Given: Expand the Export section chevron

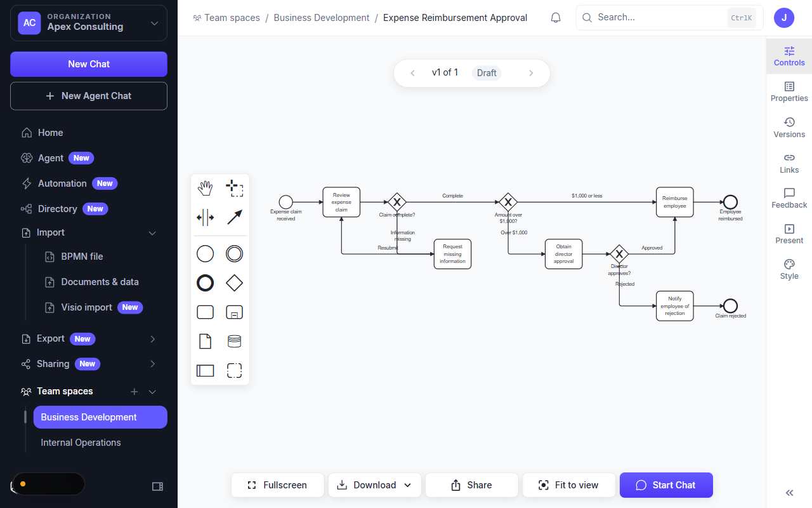Looking at the screenshot, I should pyautogui.click(x=152, y=339).
